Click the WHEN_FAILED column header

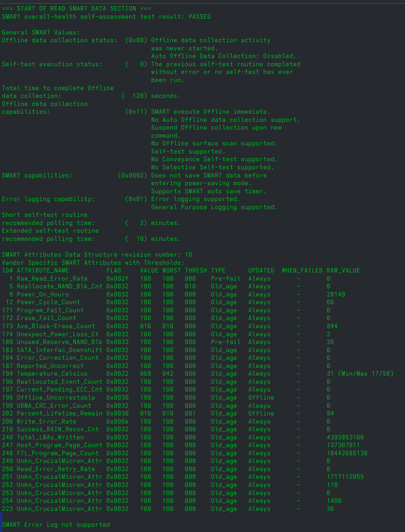pos(302,270)
